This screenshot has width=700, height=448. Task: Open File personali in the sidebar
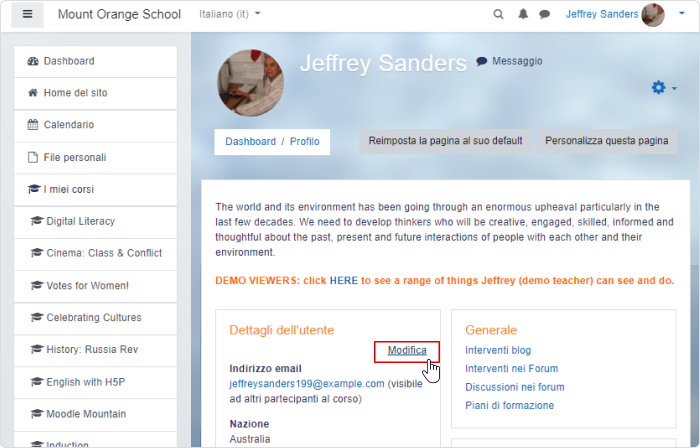pyautogui.click(x=95, y=158)
